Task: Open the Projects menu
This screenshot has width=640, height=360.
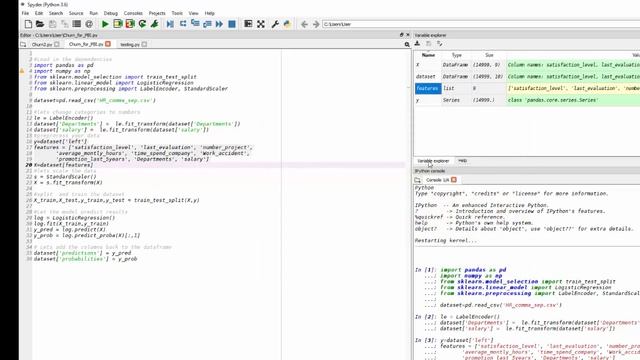Action: pyautogui.click(x=157, y=13)
